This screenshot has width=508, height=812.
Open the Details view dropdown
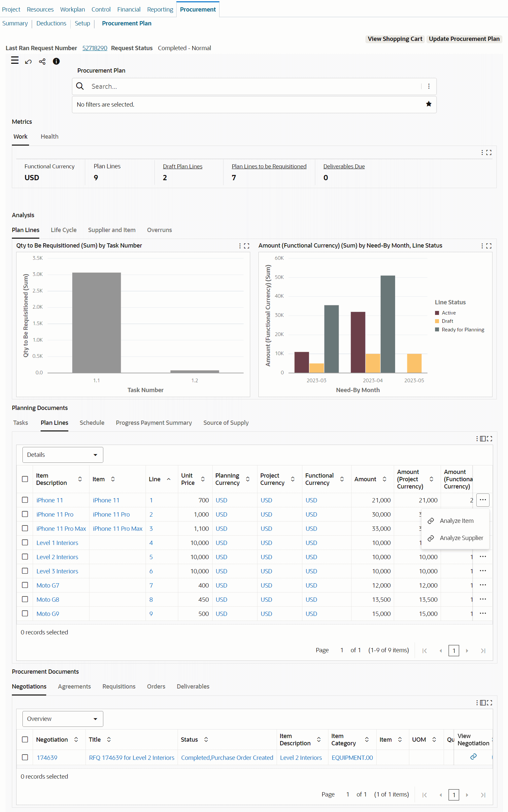pyautogui.click(x=63, y=455)
